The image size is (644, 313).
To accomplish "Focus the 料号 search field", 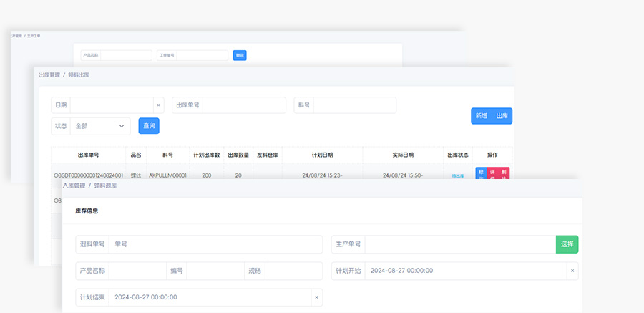I will (354, 105).
